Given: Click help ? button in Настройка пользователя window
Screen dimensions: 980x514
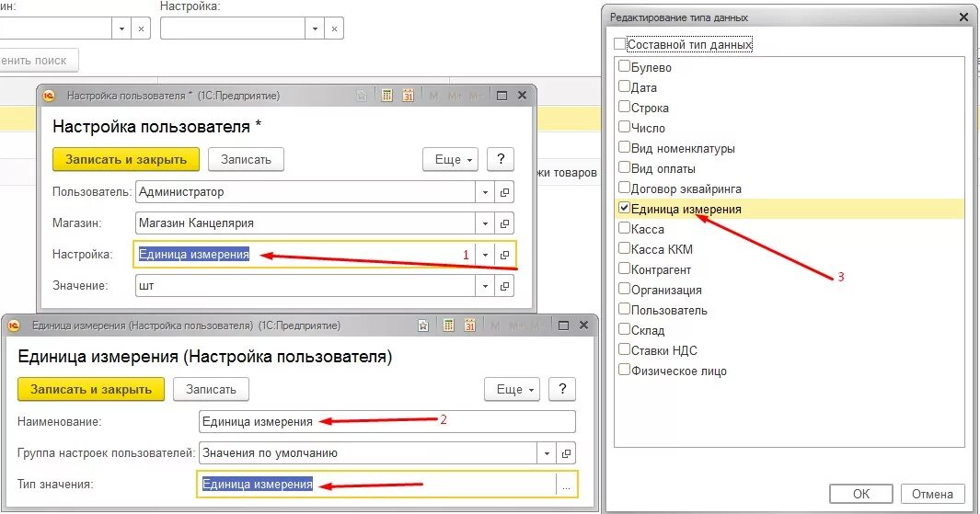Looking at the screenshot, I should (501, 159).
